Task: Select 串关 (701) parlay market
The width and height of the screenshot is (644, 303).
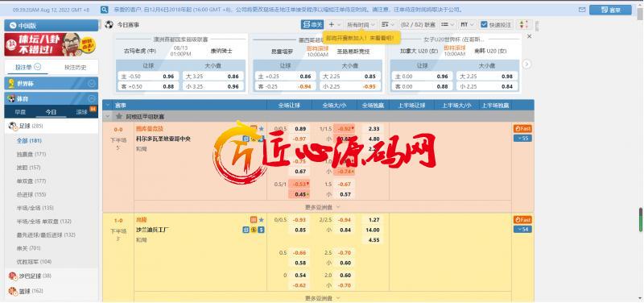Action: pyautogui.click(x=28, y=248)
